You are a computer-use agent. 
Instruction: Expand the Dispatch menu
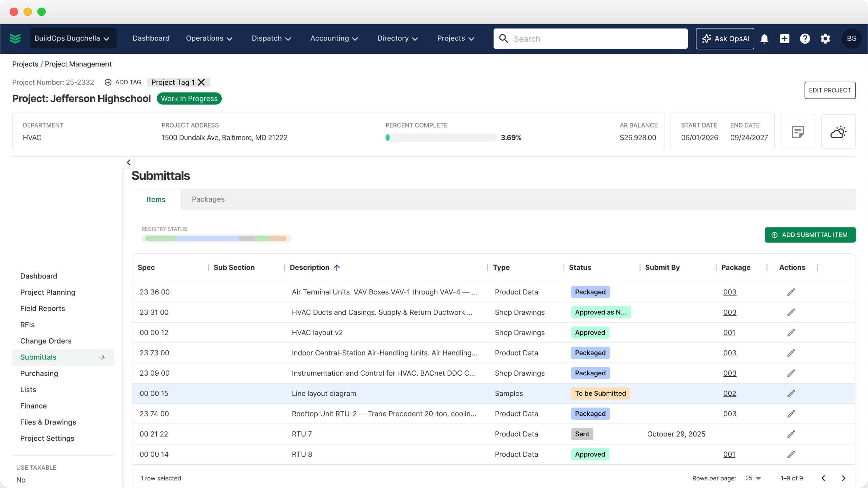click(271, 38)
